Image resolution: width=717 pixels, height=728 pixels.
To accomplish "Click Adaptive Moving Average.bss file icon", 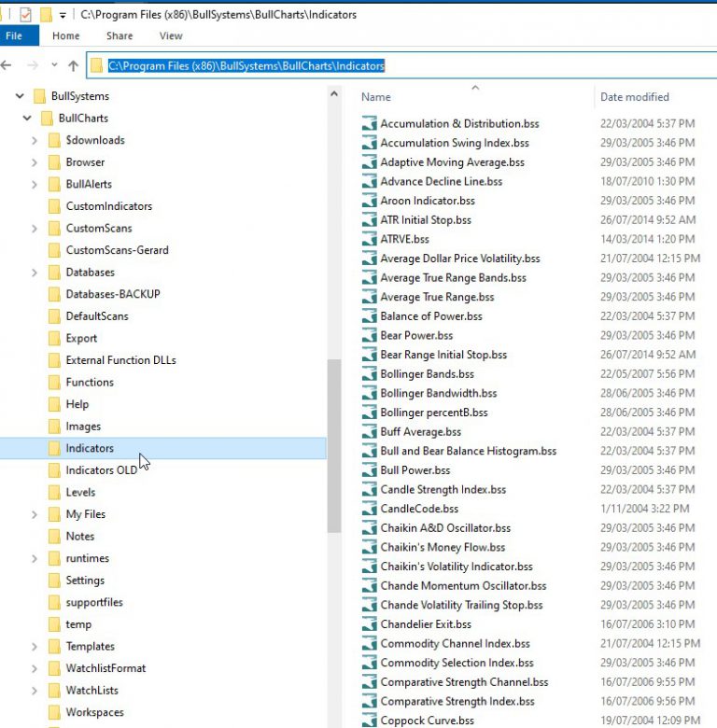I will (x=369, y=162).
